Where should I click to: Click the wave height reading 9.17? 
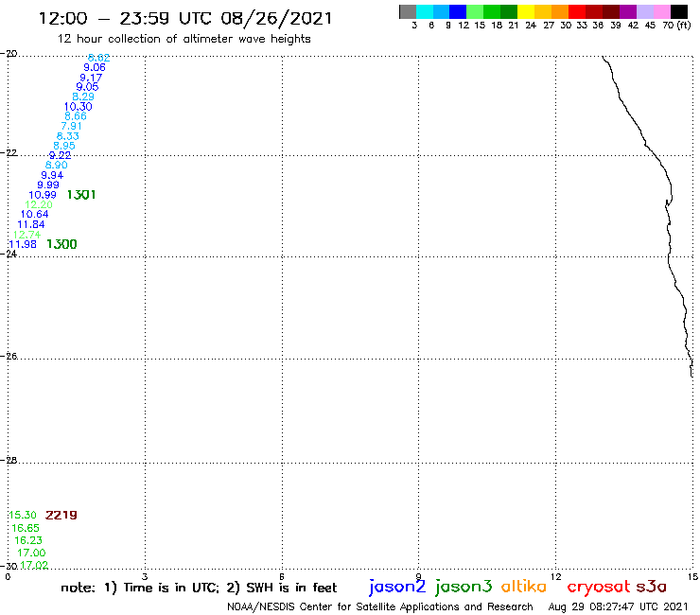pyautogui.click(x=91, y=78)
